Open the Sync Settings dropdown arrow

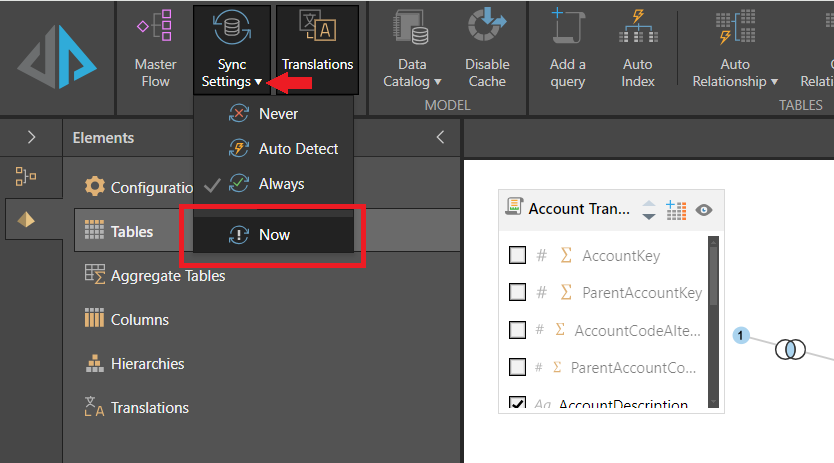[x=258, y=82]
